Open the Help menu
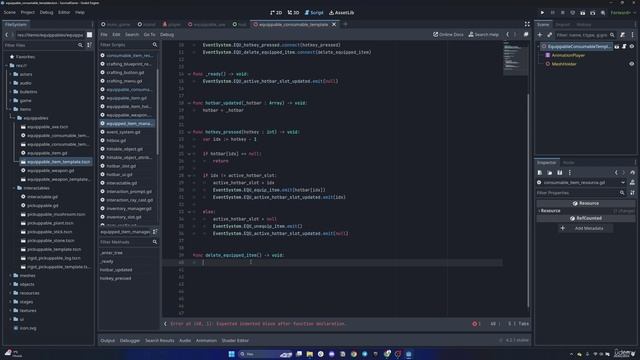This screenshot has width=640, height=360. click(x=80, y=12)
